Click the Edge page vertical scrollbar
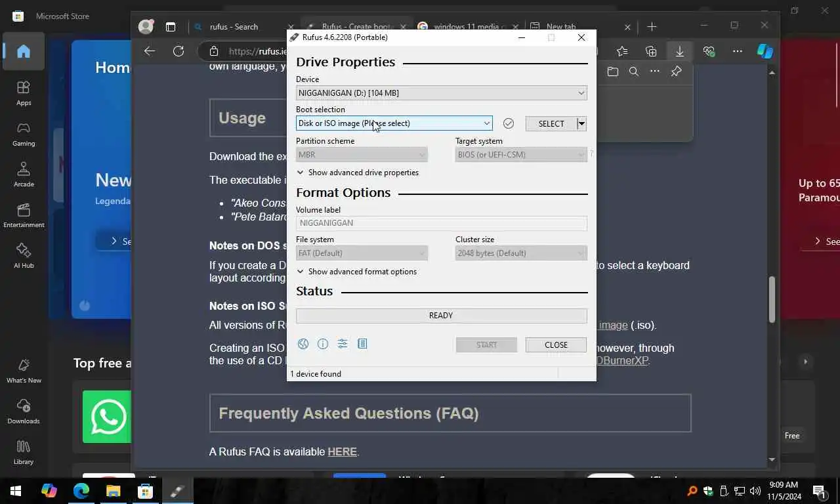Screen dimensions: 840x504 772,300
